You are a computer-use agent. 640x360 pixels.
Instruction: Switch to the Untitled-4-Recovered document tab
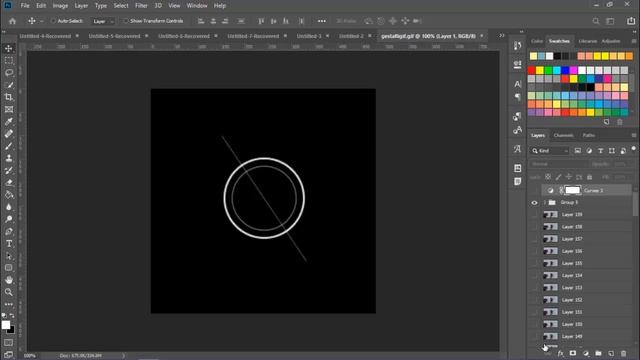tap(45, 36)
